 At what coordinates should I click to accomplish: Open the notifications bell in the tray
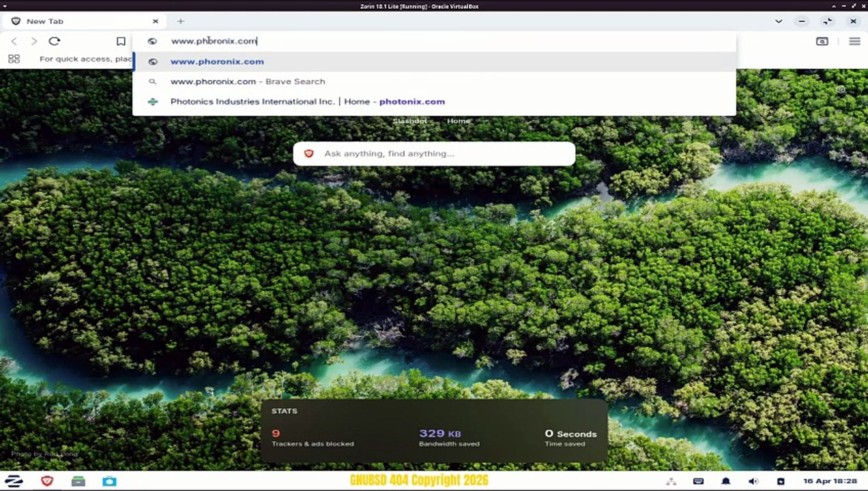[x=726, y=481]
